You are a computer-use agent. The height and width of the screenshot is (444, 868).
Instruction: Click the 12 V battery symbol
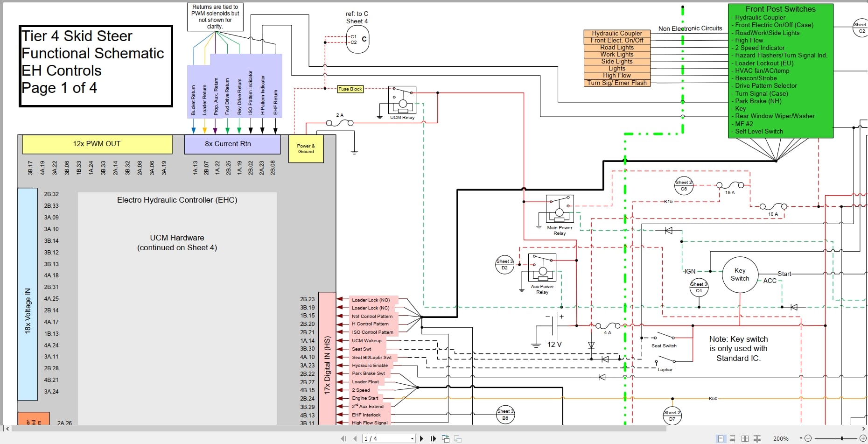tap(554, 326)
